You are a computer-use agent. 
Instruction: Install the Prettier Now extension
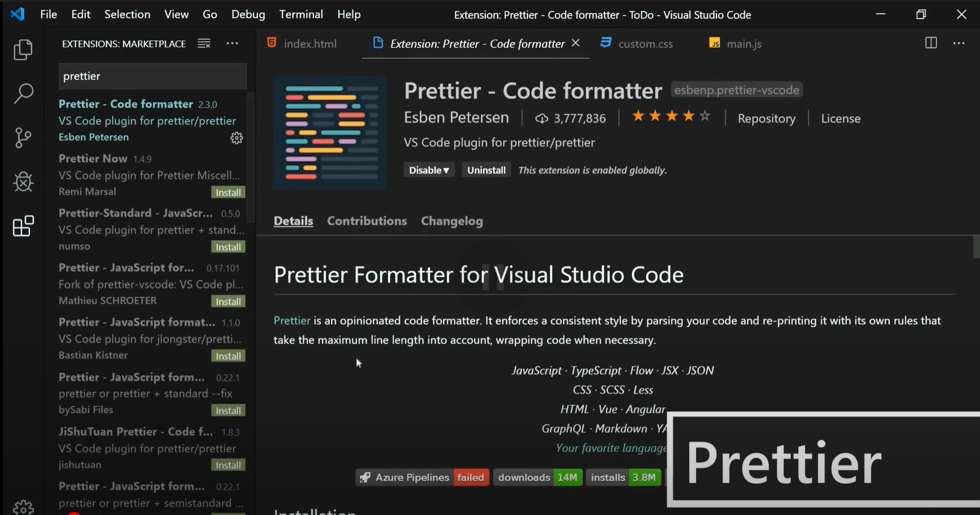228,192
